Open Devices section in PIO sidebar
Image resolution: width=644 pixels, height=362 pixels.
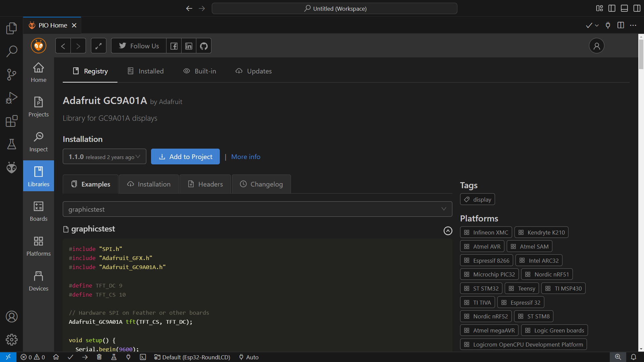click(39, 281)
